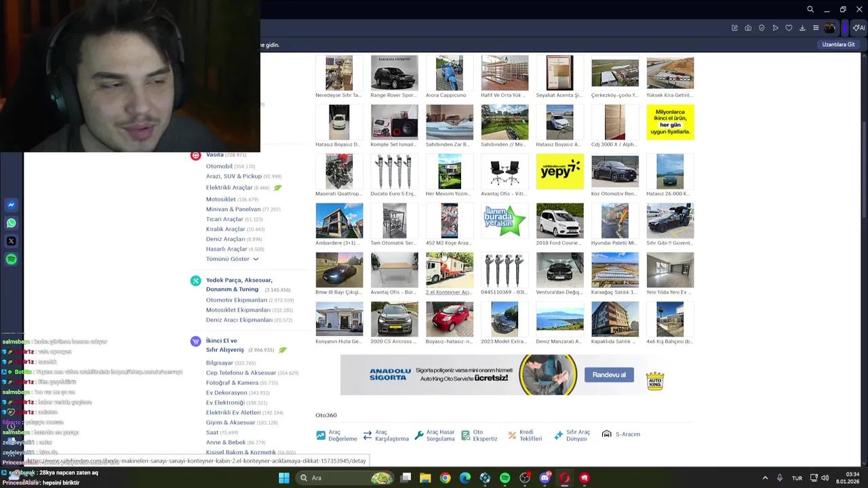Screen dimensions: 868x488
Task: Click the Yedek Parça category icon
Action: click(x=195, y=281)
